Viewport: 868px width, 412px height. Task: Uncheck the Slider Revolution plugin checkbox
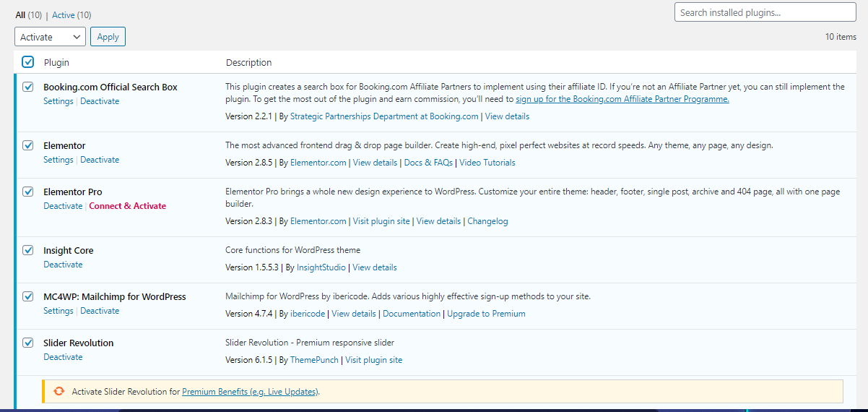click(x=27, y=343)
